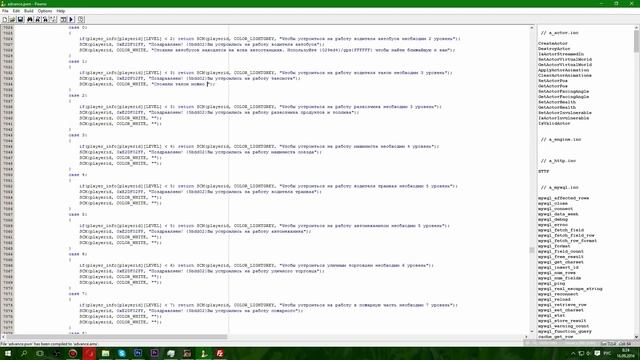640x360 pixels.
Task: Click the // a_mysql.inc header
Action: pos(560,187)
